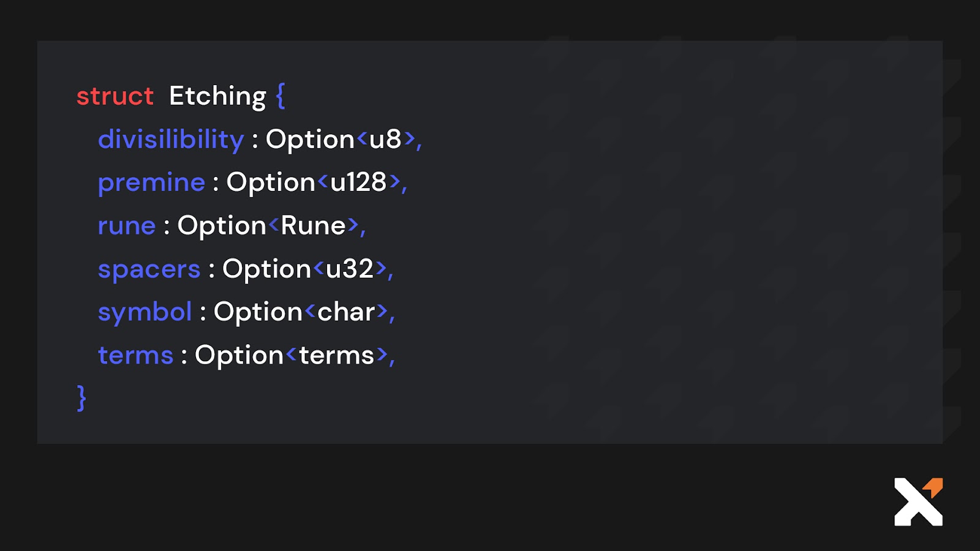Image resolution: width=980 pixels, height=551 pixels.
Task: Select the Etching struct name
Action: (x=217, y=96)
